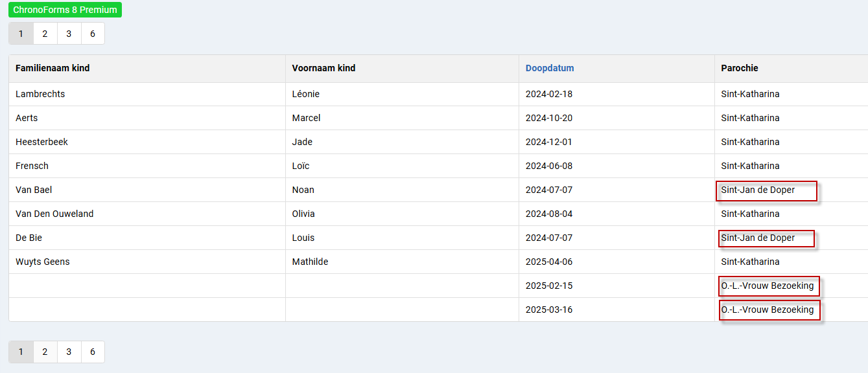Click the Van Den Ouweland row name
Viewport: 868px width, 373px height.
[x=54, y=214]
